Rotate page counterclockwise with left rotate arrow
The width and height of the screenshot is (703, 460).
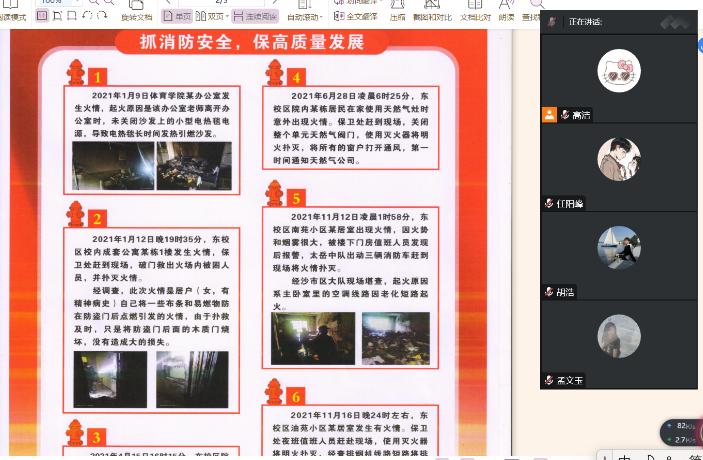click(x=88, y=16)
